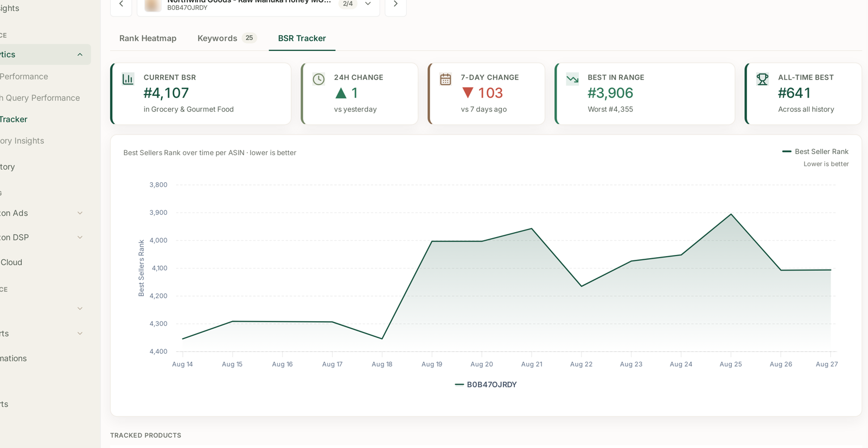Go to the previous product with left arrow
This screenshot has height=448, width=868.
point(121,4)
